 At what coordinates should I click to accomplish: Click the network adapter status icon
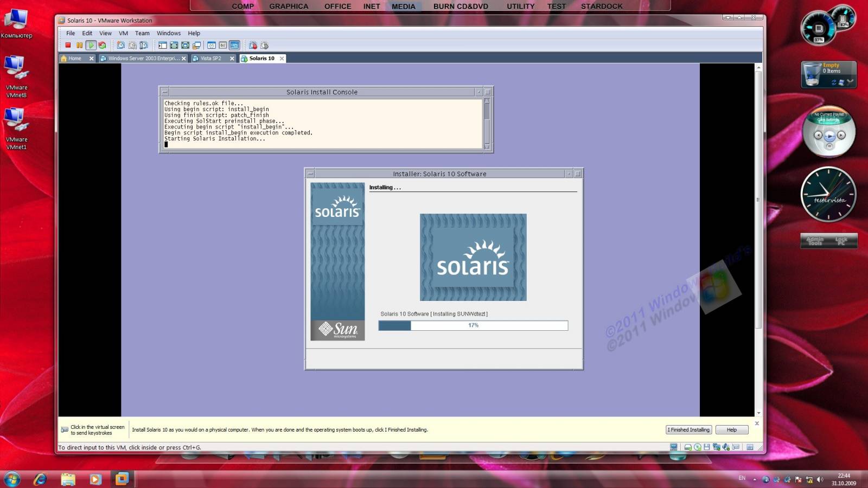click(717, 447)
